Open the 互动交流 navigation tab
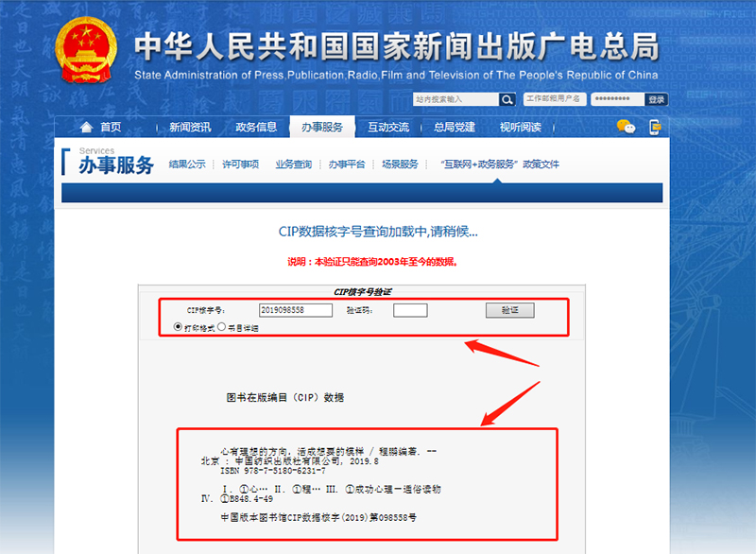 click(x=388, y=128)
